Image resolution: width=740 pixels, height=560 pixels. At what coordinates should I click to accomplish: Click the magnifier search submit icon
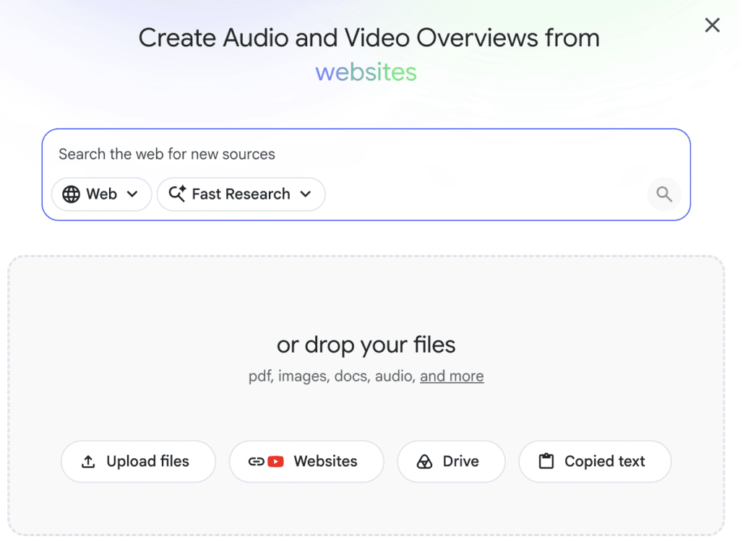coord(664,194)
